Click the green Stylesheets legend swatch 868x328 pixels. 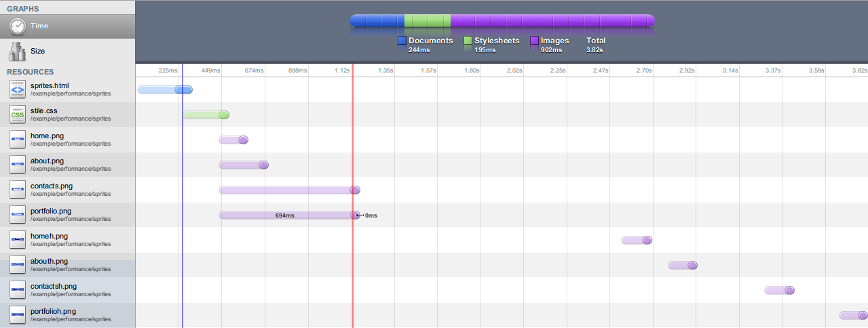click(x=468, y=41)
